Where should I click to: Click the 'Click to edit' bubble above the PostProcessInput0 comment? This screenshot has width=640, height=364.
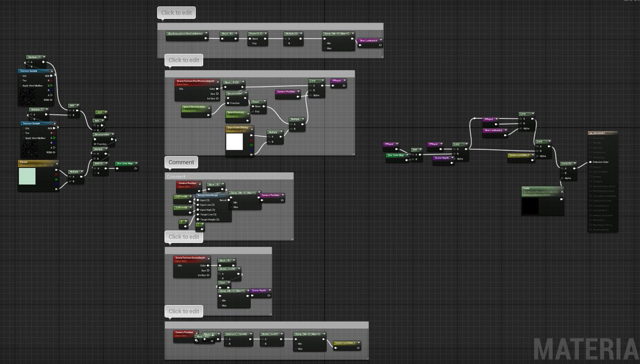click(183, 60)
